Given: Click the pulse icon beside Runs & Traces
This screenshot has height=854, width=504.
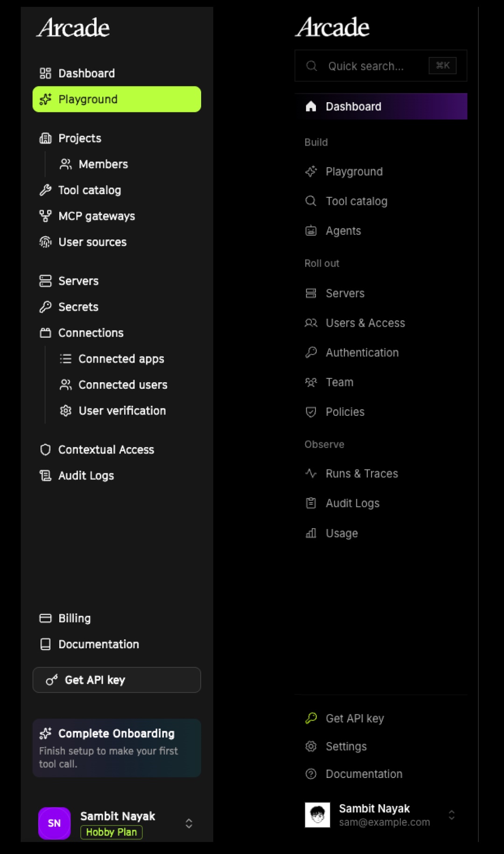Looking at the screenshot, I should click(311, 473).
